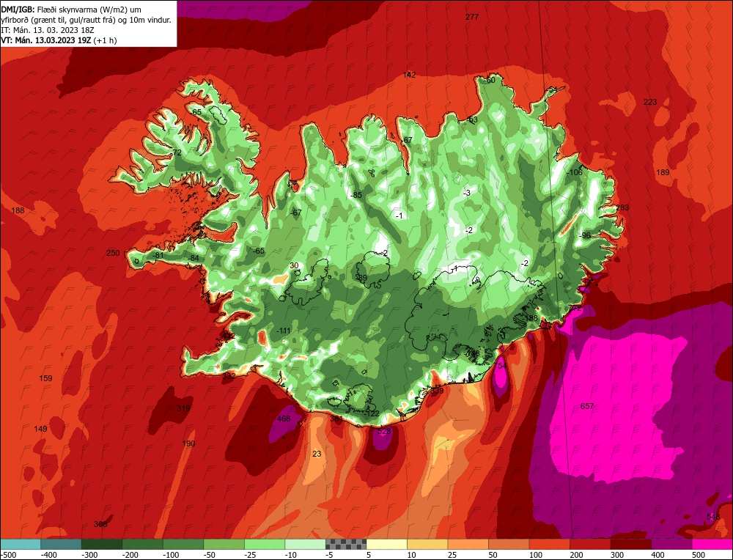Click the 528 value off the south coast
Image resolution: width=733 pixels, height=560 pixels.
click(x=384, y=431)
